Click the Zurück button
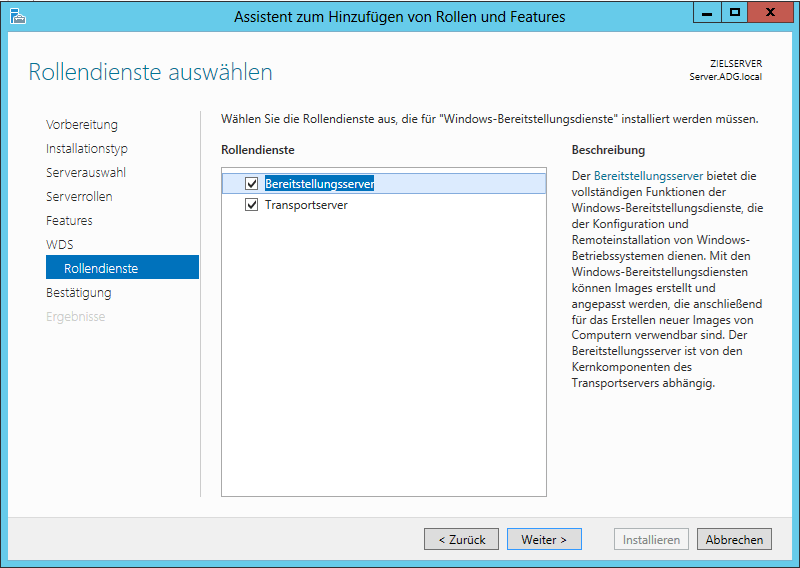800x568 pixels. pyautogui.click(x=461, y=539)
